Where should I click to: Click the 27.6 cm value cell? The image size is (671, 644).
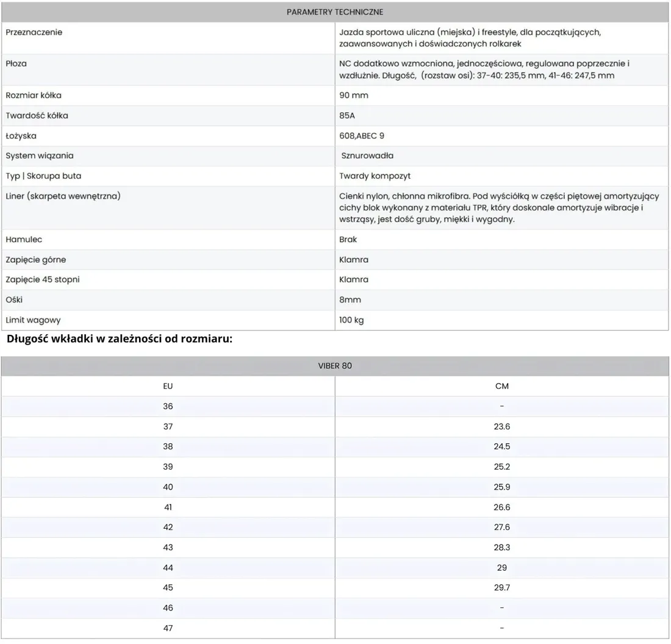click(x=501, y=527)
